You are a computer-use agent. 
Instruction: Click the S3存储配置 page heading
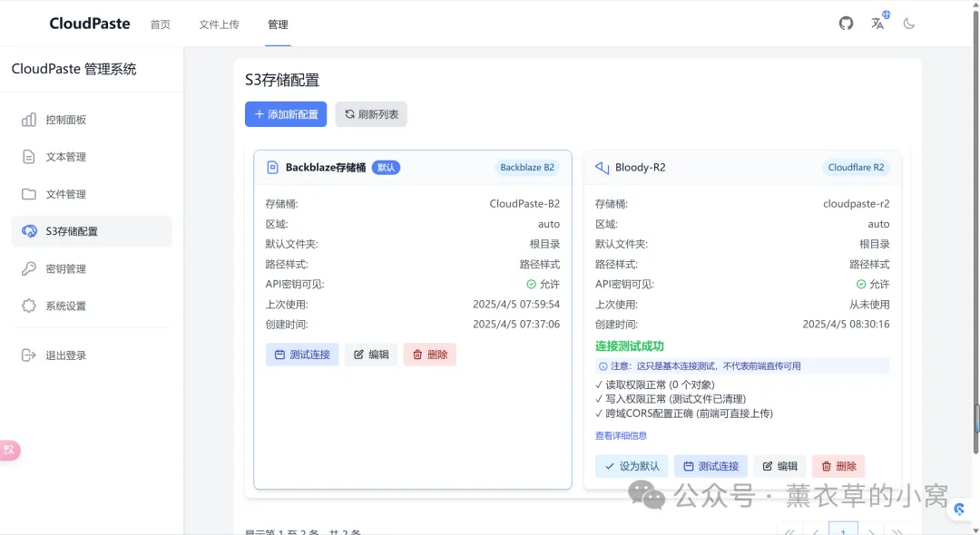[x=282, y=80]
